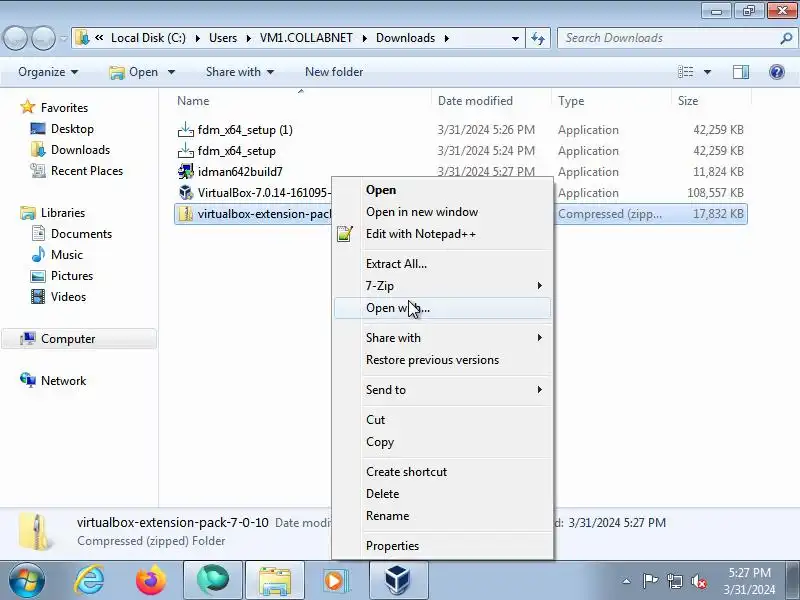Launch Internet Explorer from the taskbar

click(x=89, y=580)
